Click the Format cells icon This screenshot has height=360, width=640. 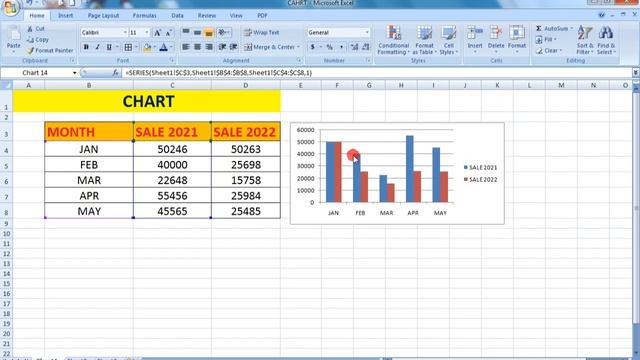click(x=517, y=33)
